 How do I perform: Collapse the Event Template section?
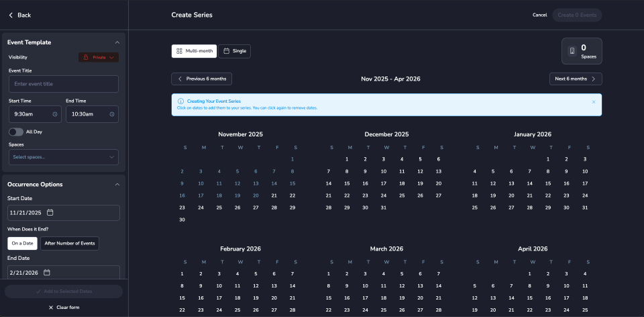pos(117,42)
